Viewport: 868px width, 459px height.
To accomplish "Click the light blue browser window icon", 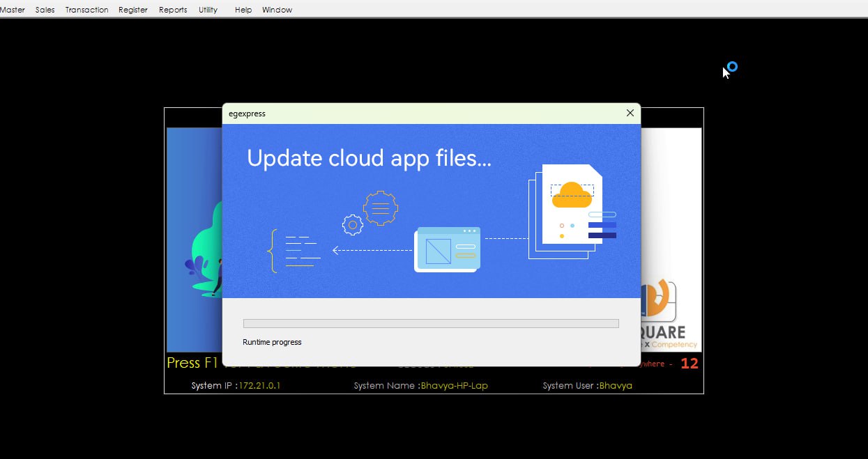I will [448, 249].
